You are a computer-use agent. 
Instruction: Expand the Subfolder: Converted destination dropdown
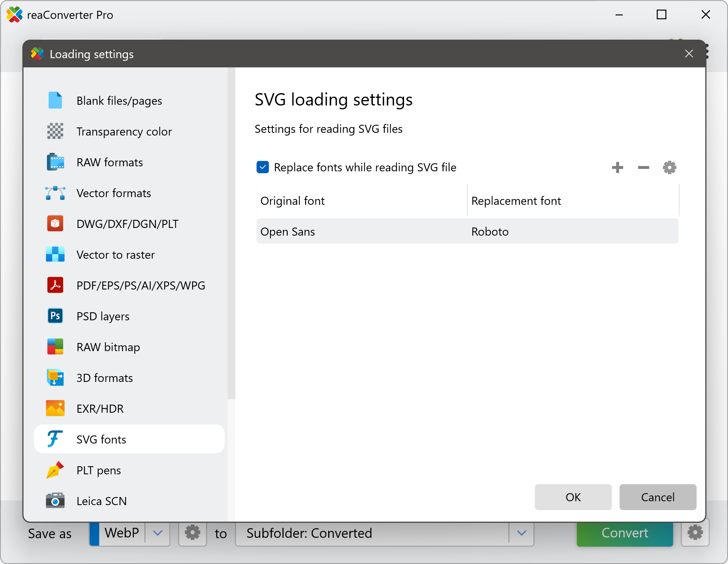click(522, 533)
